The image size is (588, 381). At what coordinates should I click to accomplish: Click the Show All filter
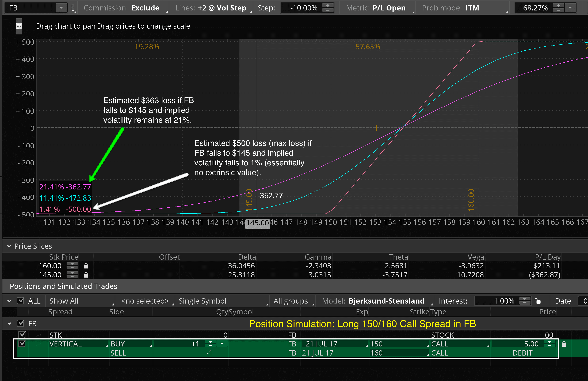64,301
